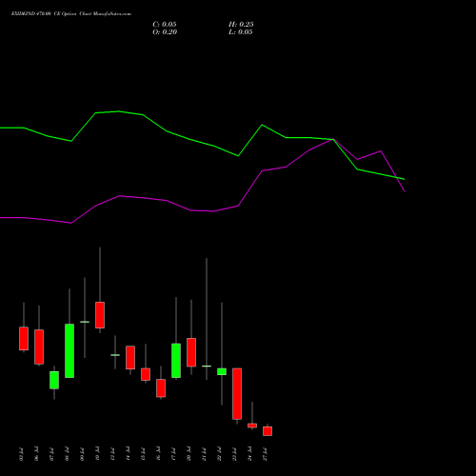476x476 pixels.
Task: Click the 27 Jul date label on x-axis
Action: (x=265, y=454)
